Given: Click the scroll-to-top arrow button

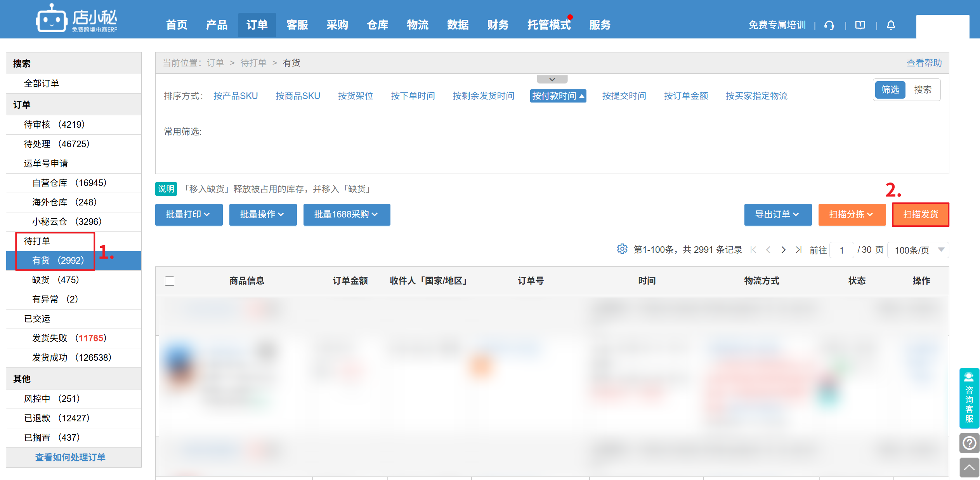Looking at the screenshot, I should pyautogui.click(x=969, y=467).
